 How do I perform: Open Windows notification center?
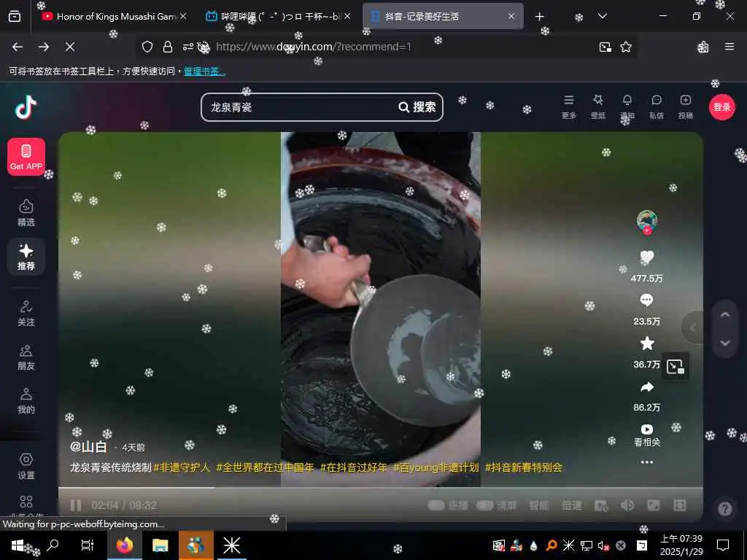pyautogui.click(x=723, y=545)
